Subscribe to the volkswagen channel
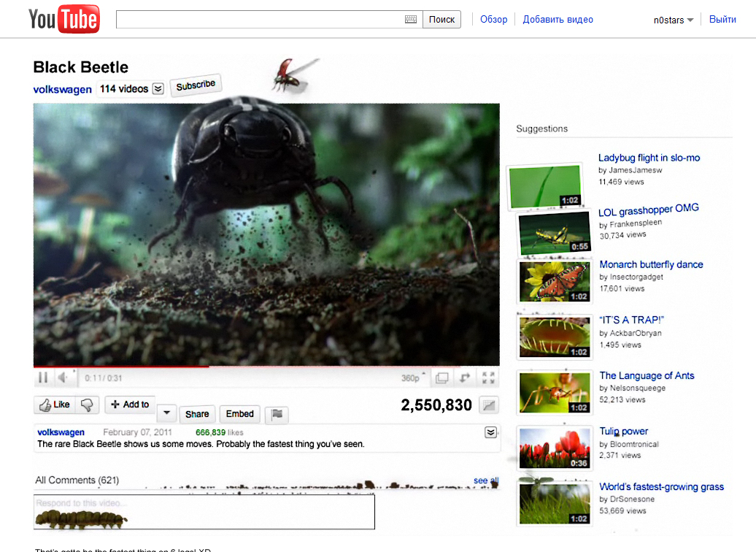 [196, 85]
